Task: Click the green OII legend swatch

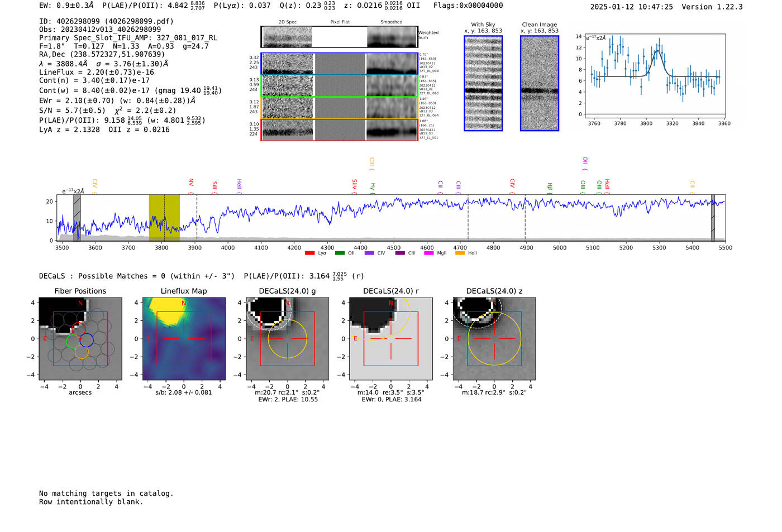Action: [x=340, y=253]
